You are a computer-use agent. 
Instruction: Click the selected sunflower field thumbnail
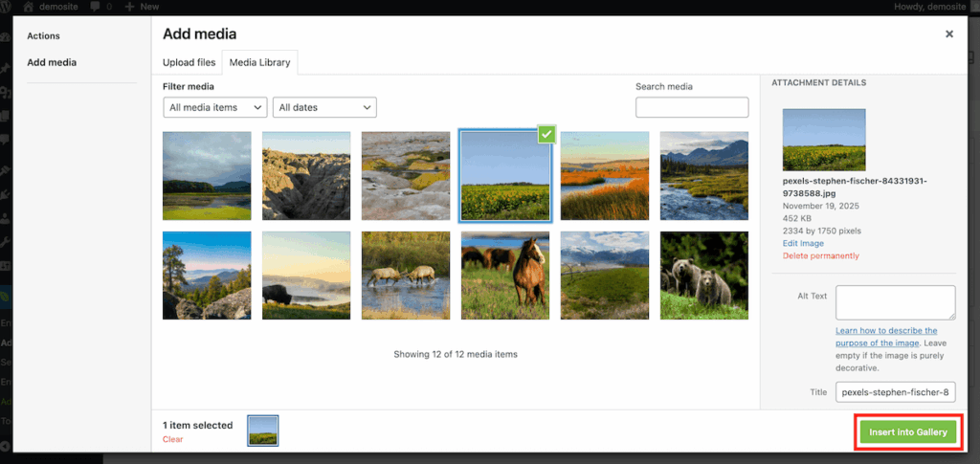click(505, 175)
